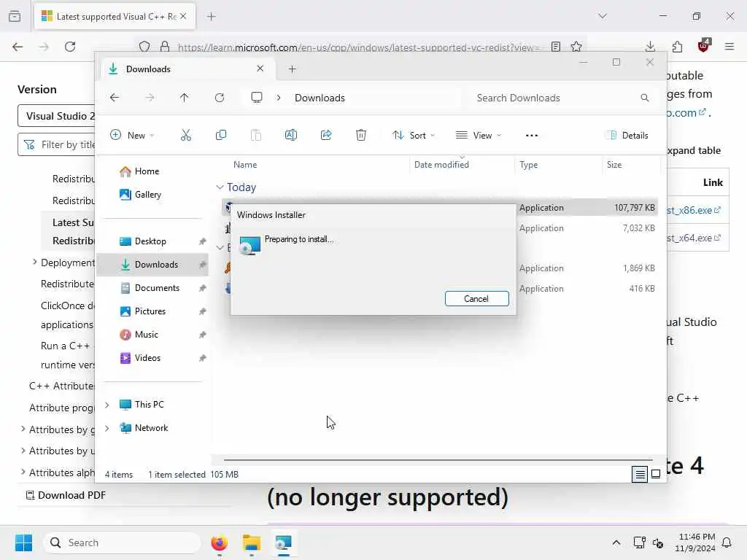Close the Downloads Explorer tab
Image resolution: width=747 pixels, height=560 pixels.
pyautogui.click(x=260, y=69)
